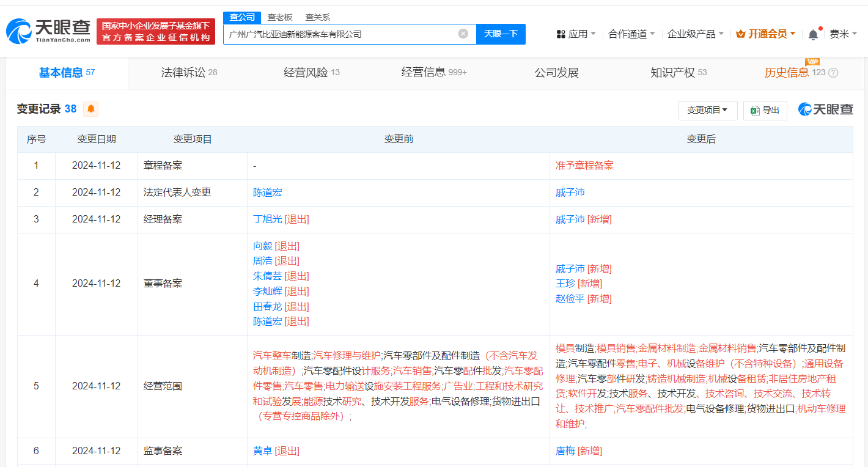Screen dimensions: 868x467
Task: Click the 变更后 column header
Action: (x=701, y=139)
